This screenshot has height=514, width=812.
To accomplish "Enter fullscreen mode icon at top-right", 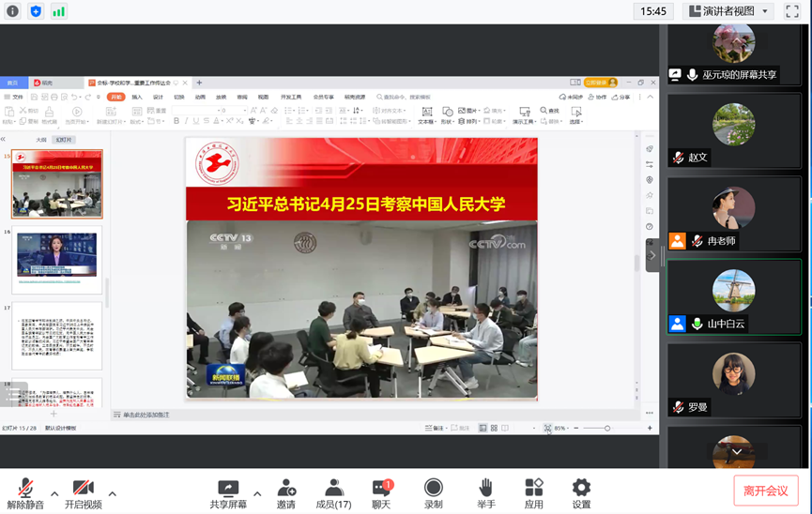I will [x=792, y=11].
